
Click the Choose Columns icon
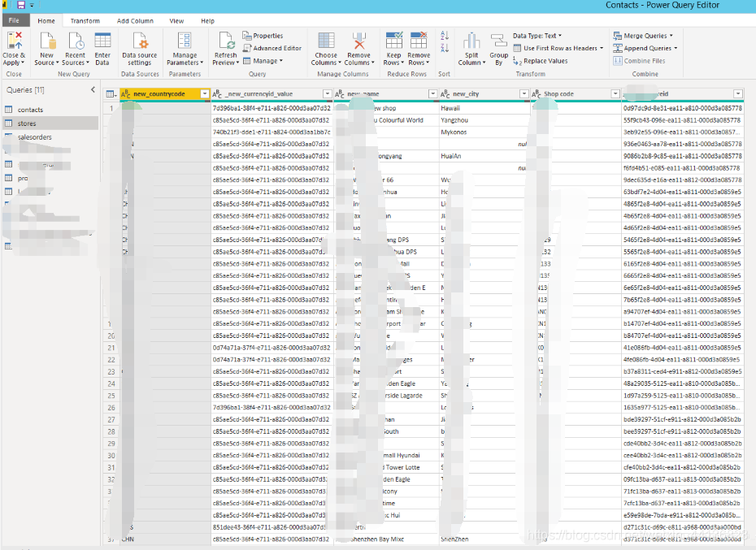pyautogui.click(x=326, y=41)
